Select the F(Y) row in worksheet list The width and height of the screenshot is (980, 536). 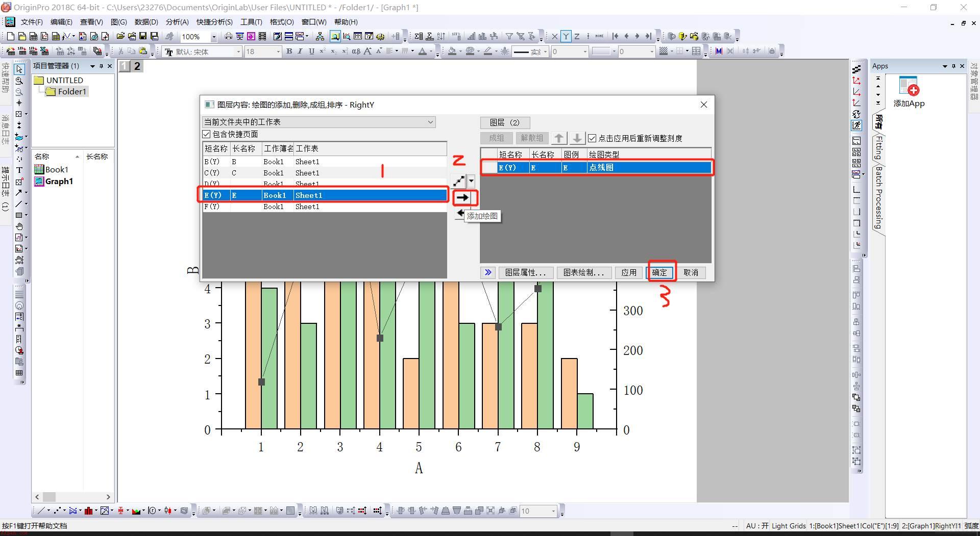click(325, 207)
